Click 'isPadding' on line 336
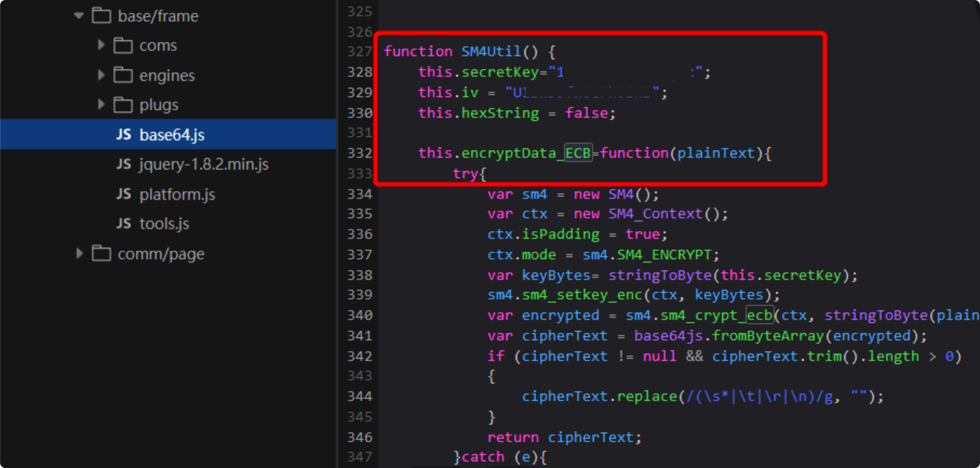980x468 pixels. tap(561, 234)
